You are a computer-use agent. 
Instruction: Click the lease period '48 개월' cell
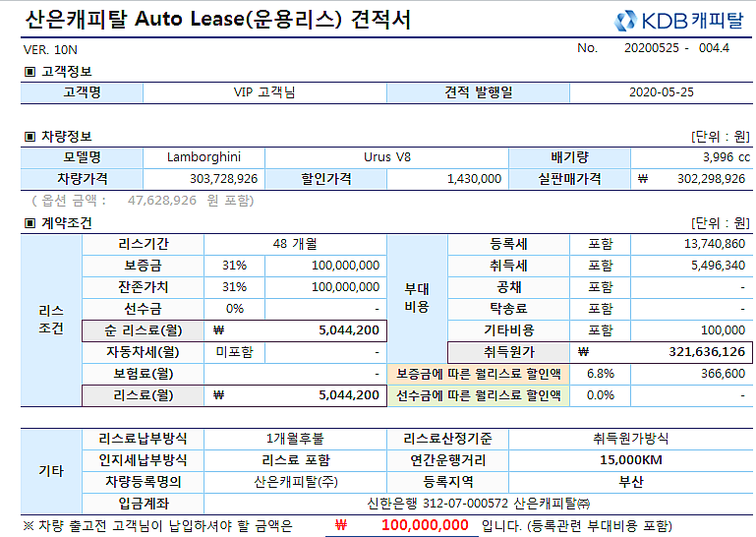point(295,244)
